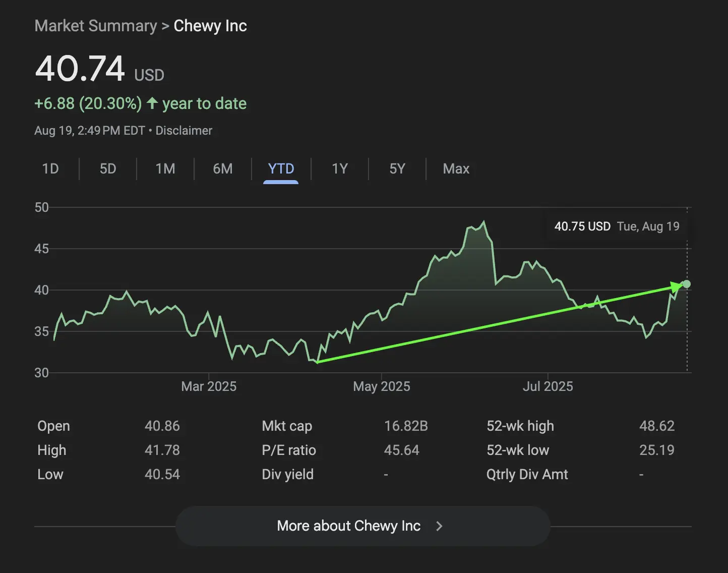This screenshot has height=573, width=728.
Task: Switch to the 1M chart range
Action: [x=165, y=168]
